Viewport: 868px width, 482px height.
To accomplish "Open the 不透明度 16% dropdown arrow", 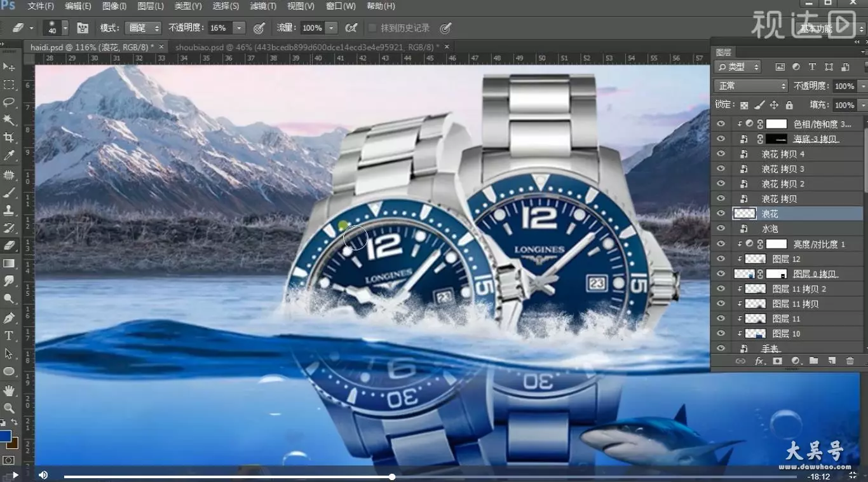I will coord(239,28).
